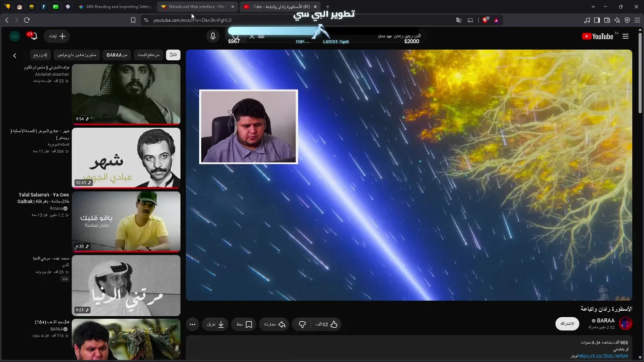
Task: Bookmark this page from the address bar
Action: [133, 20]
